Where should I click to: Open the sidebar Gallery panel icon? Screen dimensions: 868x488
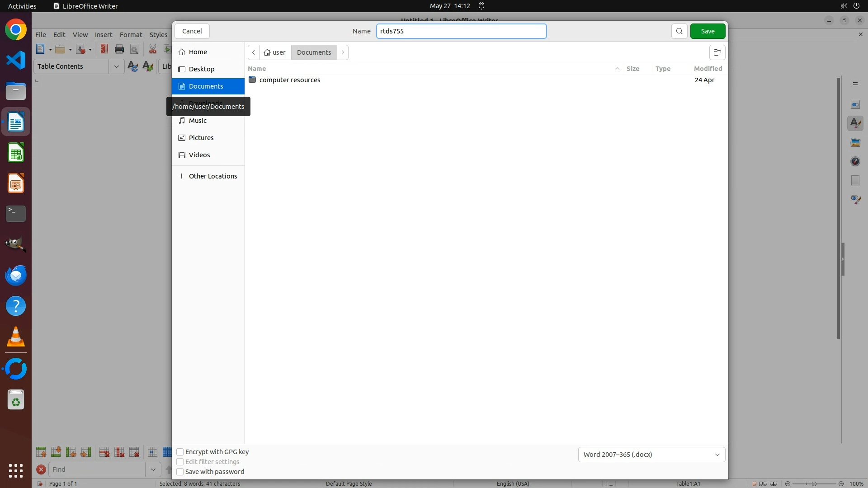(855, 142)
